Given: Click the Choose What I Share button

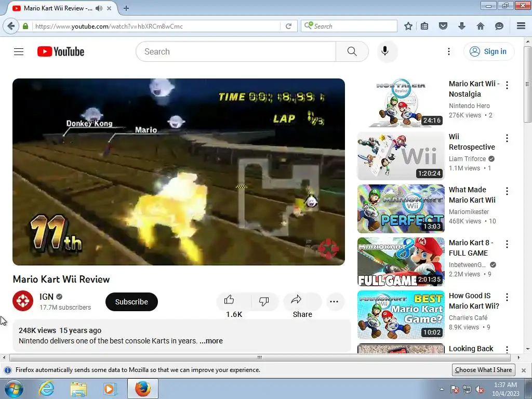Looking at the screenshot, I should point(484,370).
